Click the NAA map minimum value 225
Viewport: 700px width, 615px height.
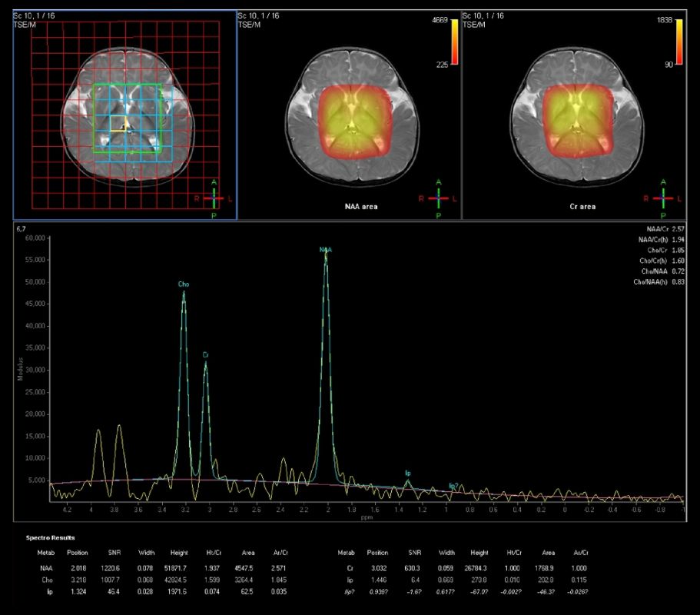[x=442, y=65]
